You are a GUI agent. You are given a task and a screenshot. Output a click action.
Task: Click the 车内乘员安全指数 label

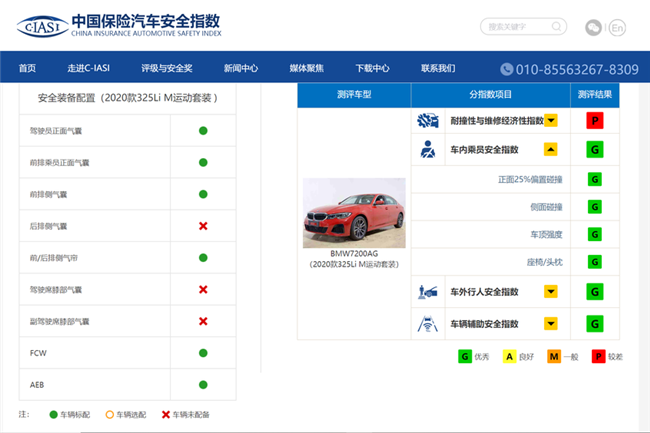(x=485, y=150)
